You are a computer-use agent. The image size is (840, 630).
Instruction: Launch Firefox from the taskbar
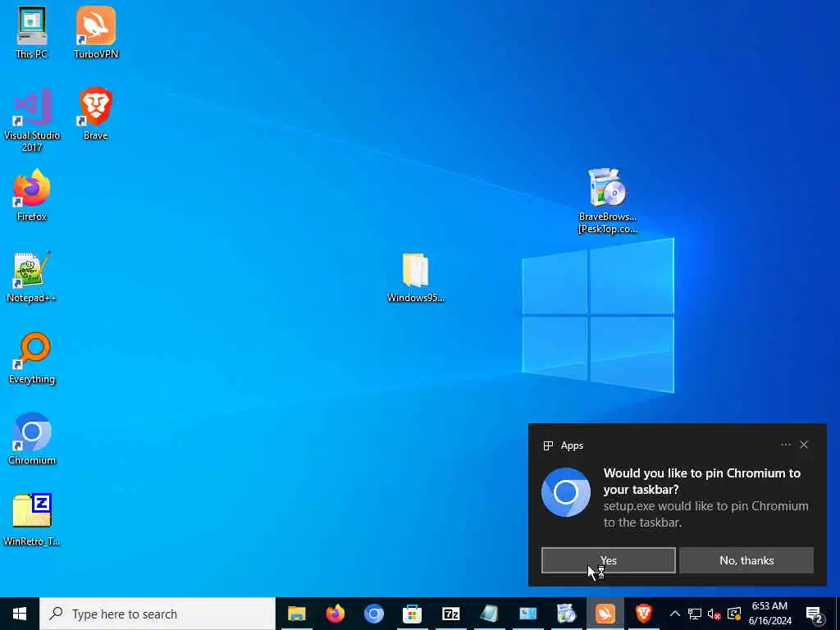coord(335,614)
